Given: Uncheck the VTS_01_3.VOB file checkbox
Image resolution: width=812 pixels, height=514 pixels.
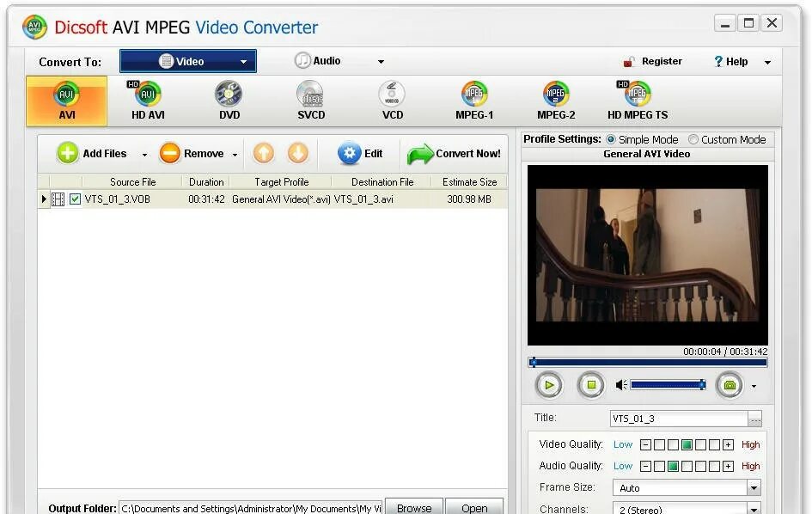Looking at the screenshot, I should point(75,199).
